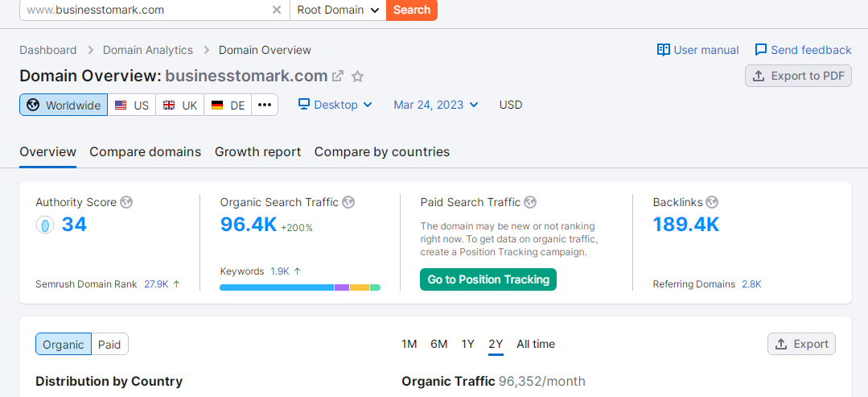Screen dimensions: 868x397
Task: Click the orange Search button
Action: point(412,10)
